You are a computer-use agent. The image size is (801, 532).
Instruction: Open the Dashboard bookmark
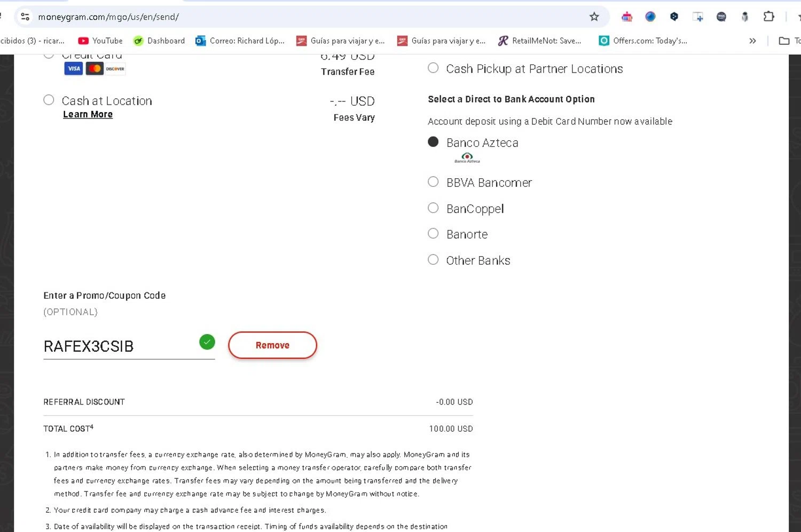click(159, 41)
